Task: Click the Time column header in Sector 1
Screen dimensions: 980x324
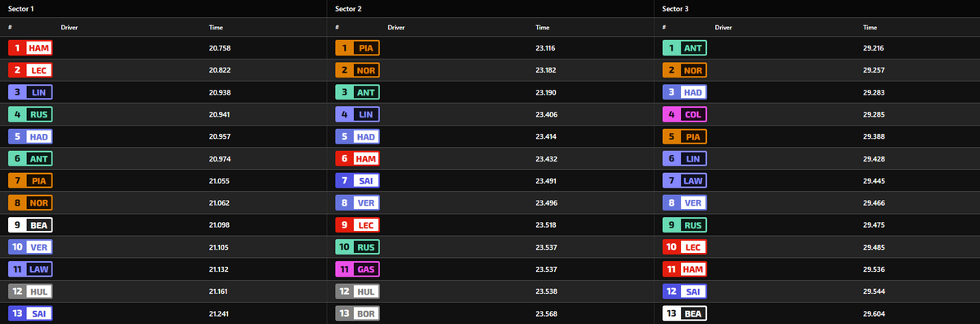Action: tap(216, 28)
